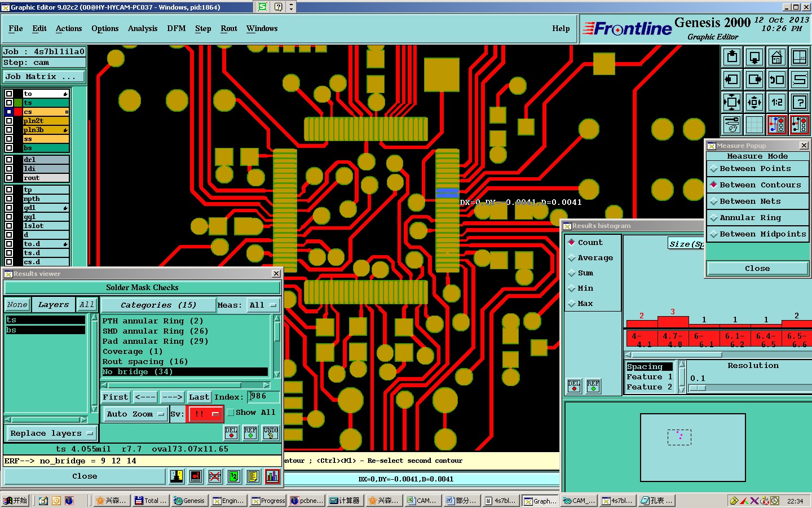Enable the Show All checkbox
Viewport: 812px width, 508px height.
click(x=231, y=413)
